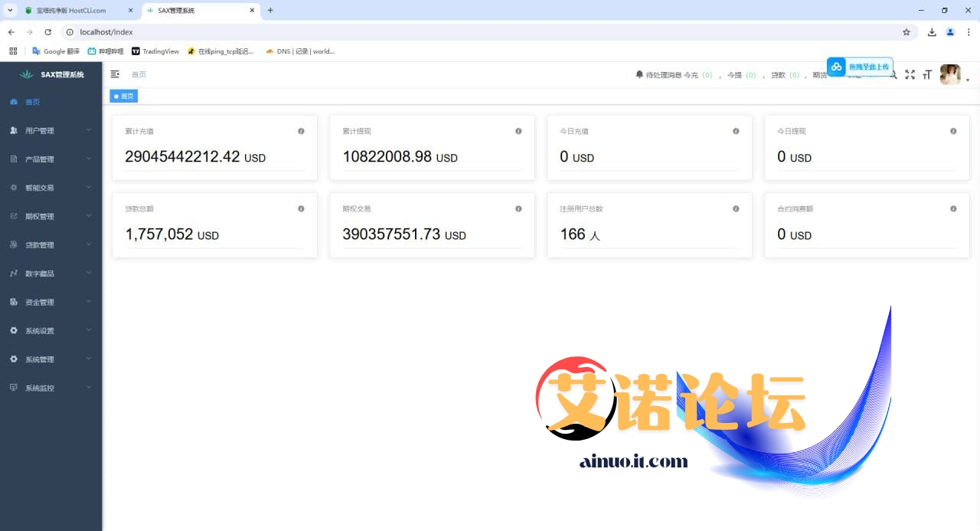The width and height of the screenshot is (980, 531).
Task: Open the Chrome profile icon
Action: 950,32
